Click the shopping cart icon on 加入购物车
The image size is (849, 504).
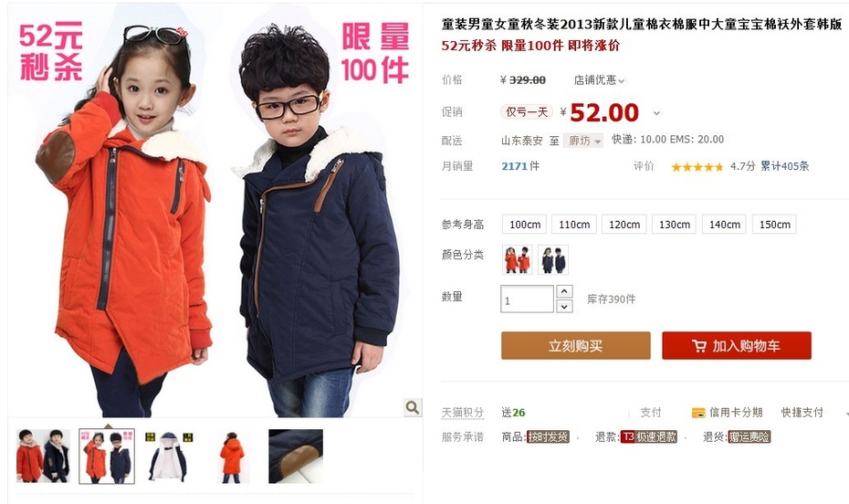[699, 346]
